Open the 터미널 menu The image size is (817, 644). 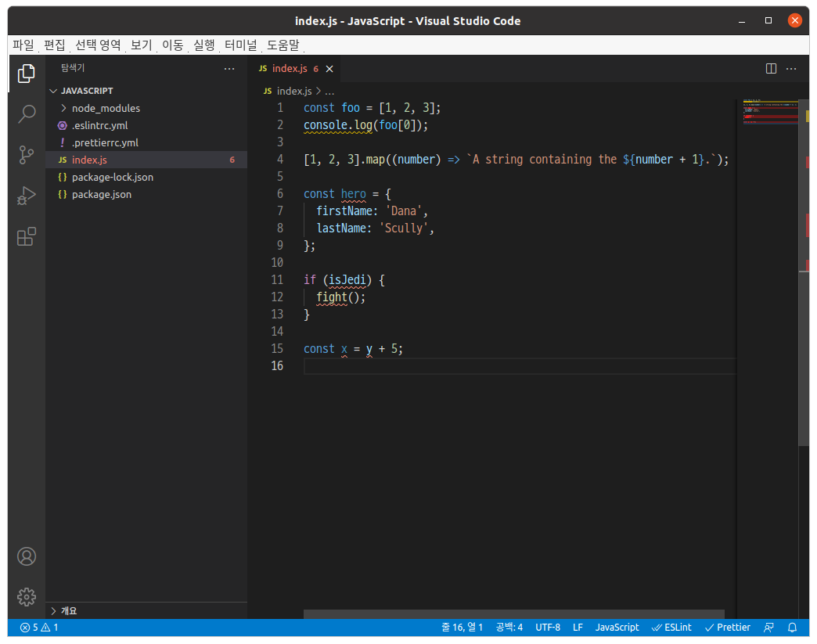[241, 45]
